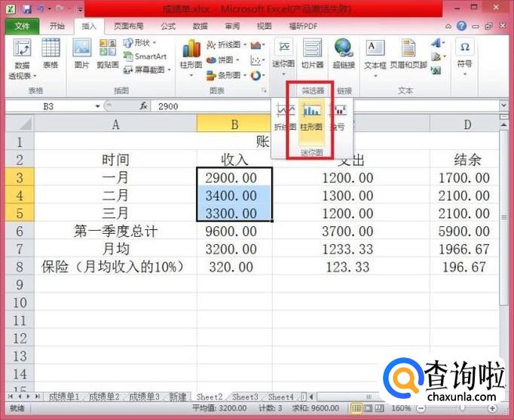The width and height of the screenshot is (514, 420).
Task: Click the 第一季度总计 cell
Action: point(115,231)
